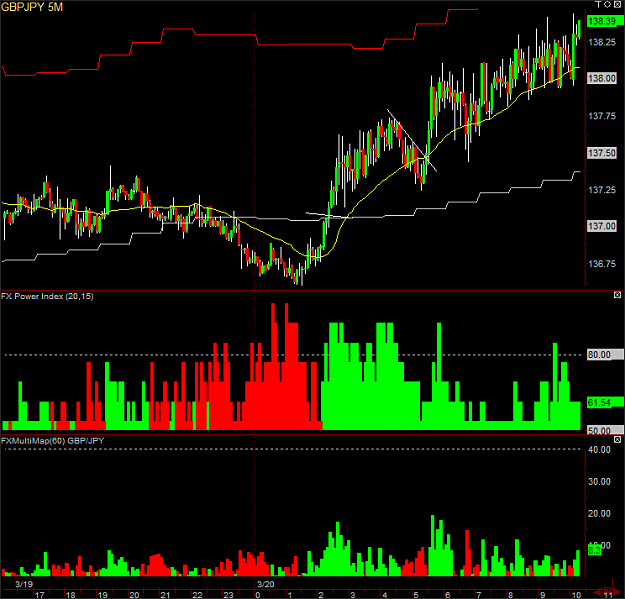This screenshot has width=625, height=599.
Task: Click the 50.00 axis label in FX Power Index
Action: click(x=604, y=430)
